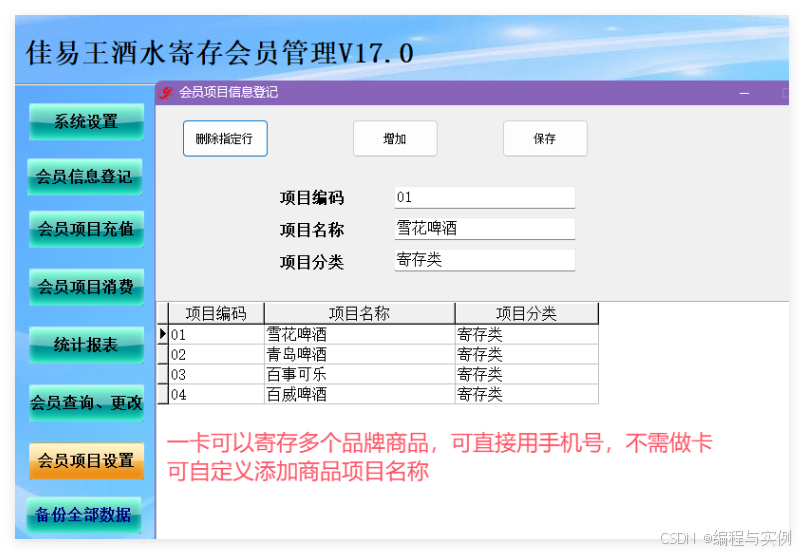
Task: Select table cell 04
Action: click(x=216, y=394)
